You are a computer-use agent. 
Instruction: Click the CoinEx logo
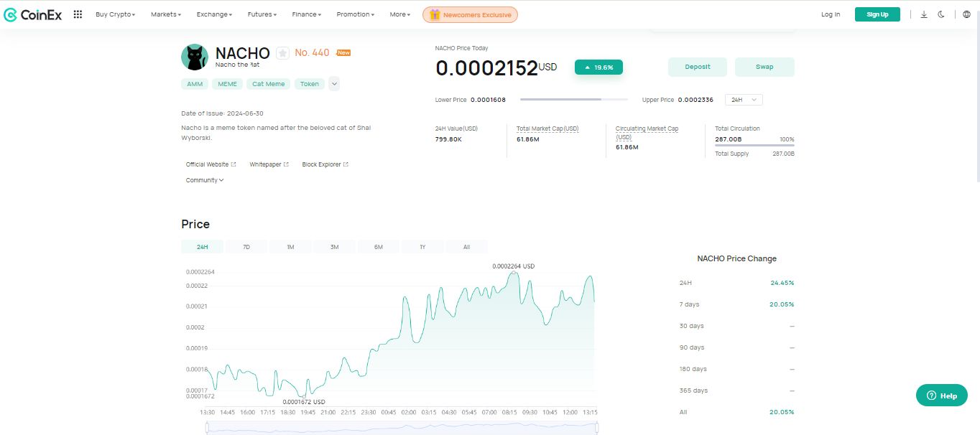[x=33, y=14]
